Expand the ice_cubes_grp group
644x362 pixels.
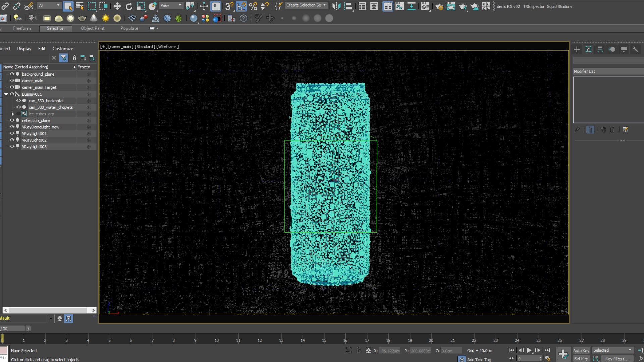(x=13, y=114)
